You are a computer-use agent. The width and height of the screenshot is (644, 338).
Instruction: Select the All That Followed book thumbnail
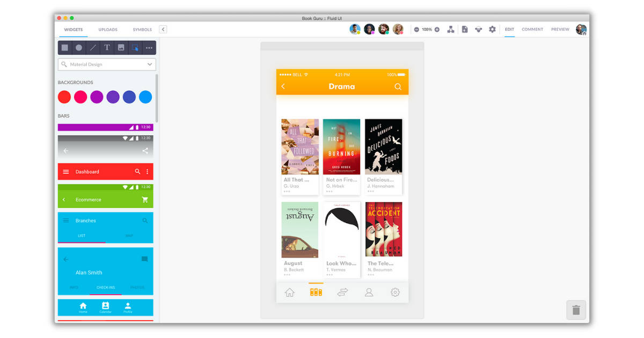click(299, 146)
